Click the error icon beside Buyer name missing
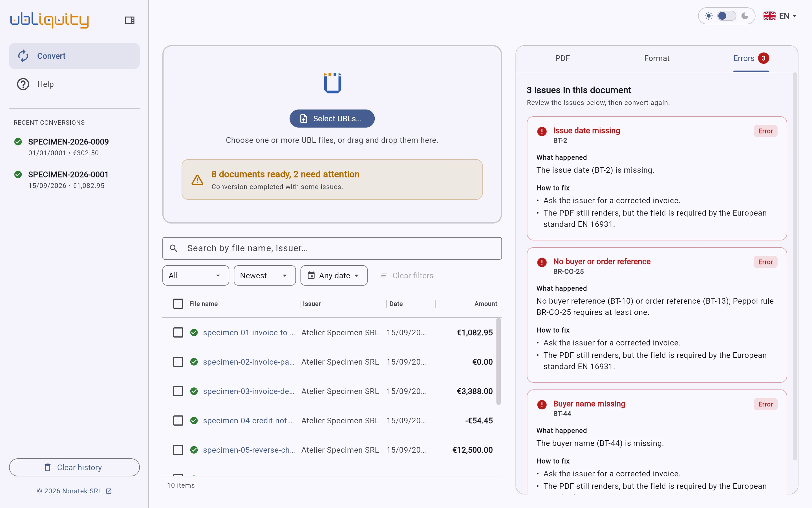The height and width of the screenshot is (508, 812). 542,404
